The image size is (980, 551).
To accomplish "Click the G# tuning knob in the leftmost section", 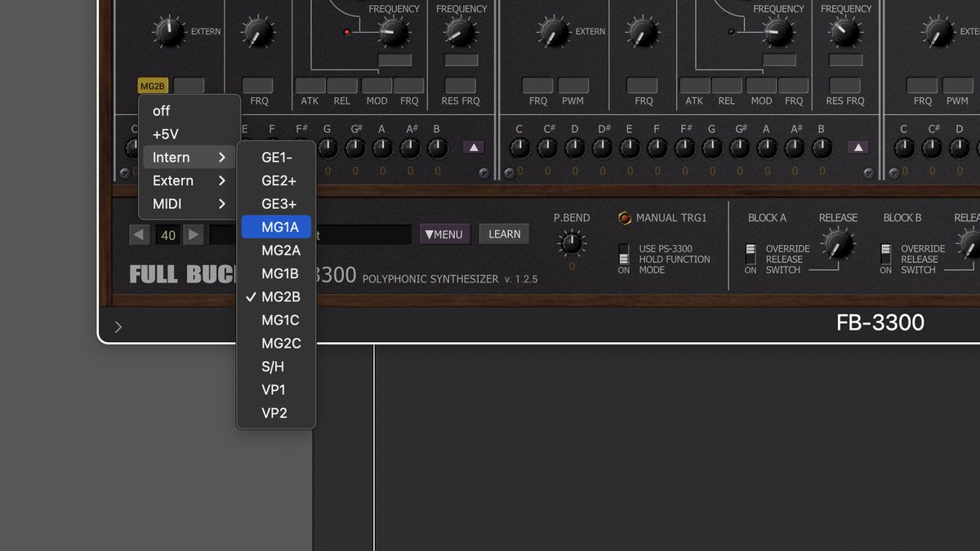I will point(355,149).
